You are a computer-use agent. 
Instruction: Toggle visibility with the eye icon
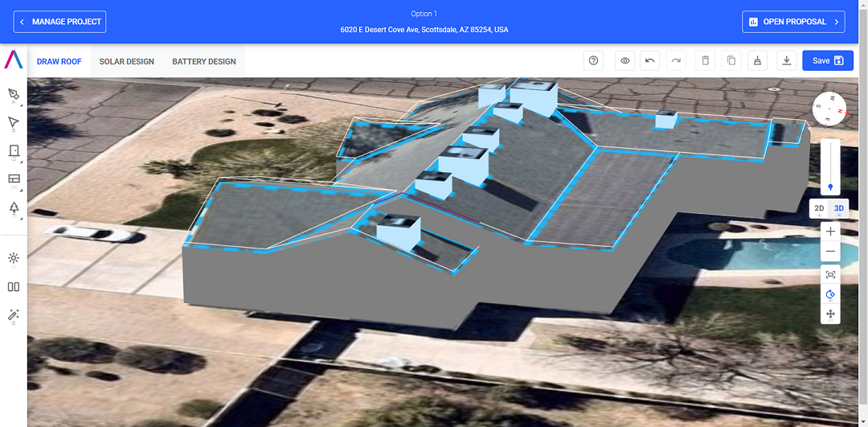(x=625, y=61)
